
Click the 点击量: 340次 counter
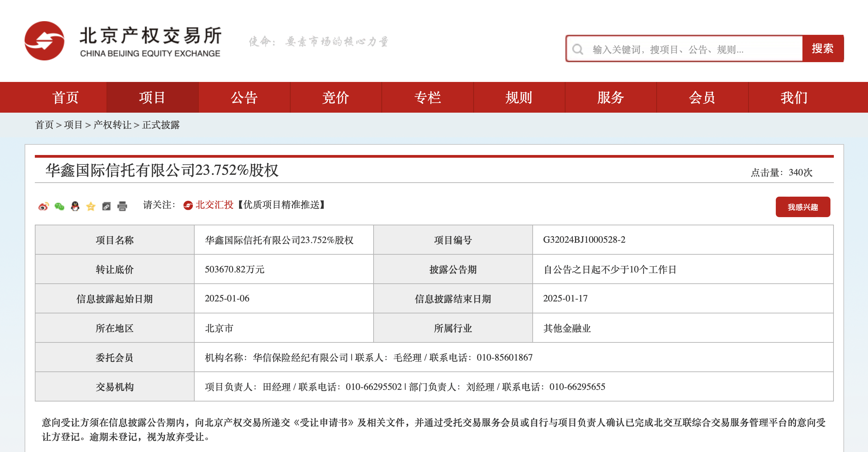[x=782, y=172]
